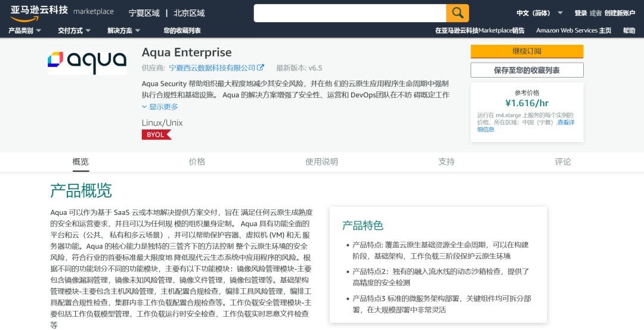
Task: Open the 产品类别 dropdown menu
Action: pyautogui.click(x=24, y=30)
